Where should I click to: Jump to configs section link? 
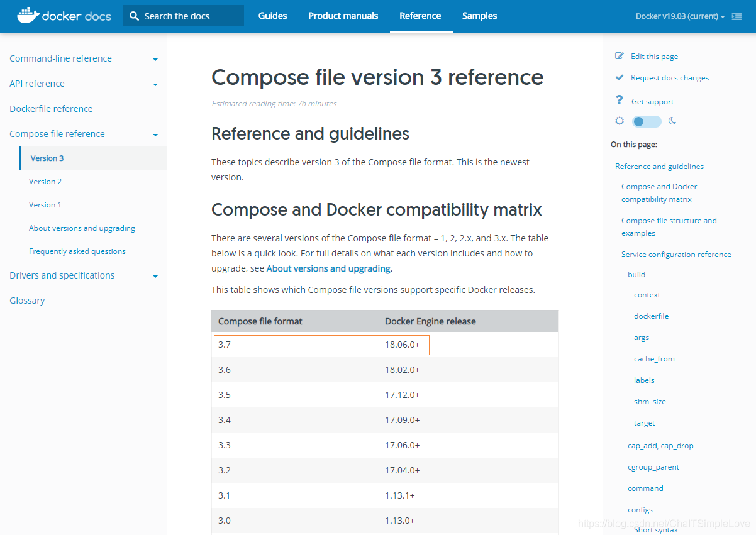[x=640, y=510]
